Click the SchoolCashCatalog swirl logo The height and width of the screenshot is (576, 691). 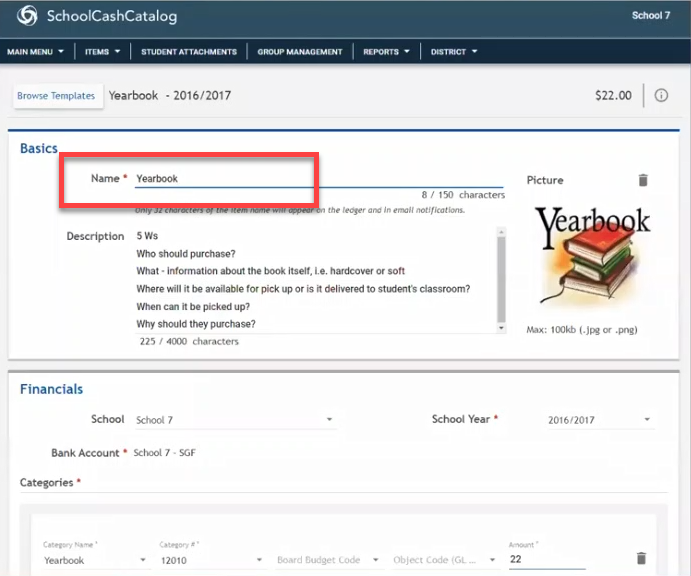[x=27, y=16]
